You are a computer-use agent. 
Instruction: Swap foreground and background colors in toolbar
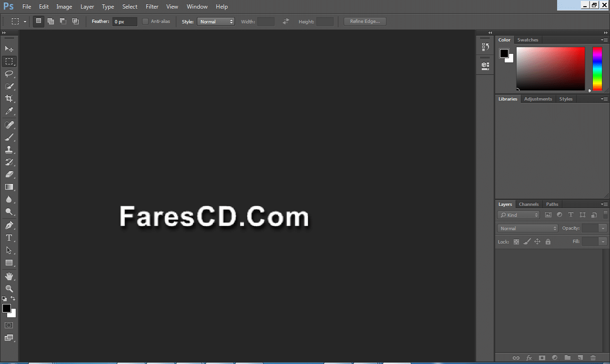pyautogui.click(x=13, y=298)
